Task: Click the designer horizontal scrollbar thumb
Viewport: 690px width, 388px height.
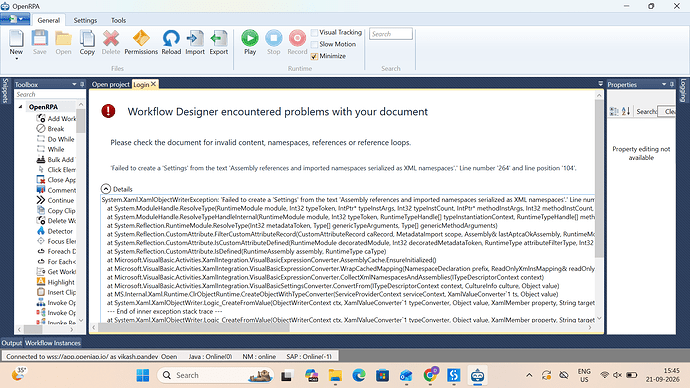Action: (194, 328)
